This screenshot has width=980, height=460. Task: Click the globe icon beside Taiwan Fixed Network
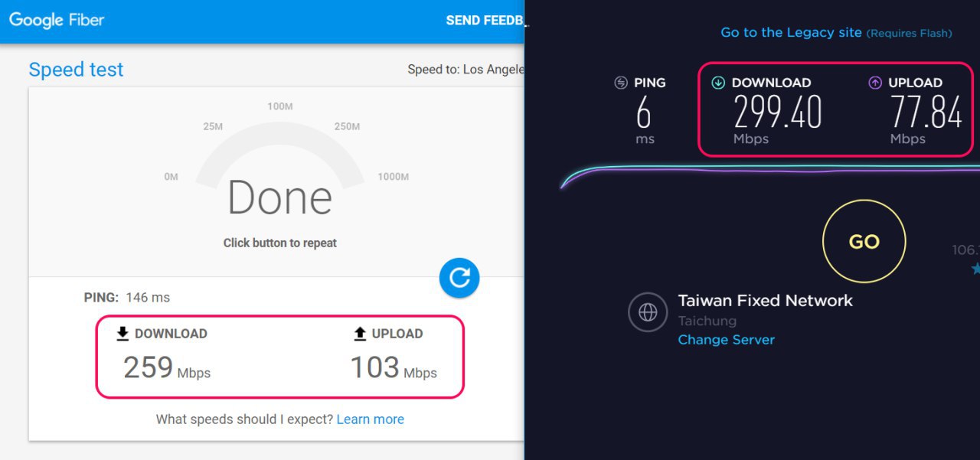point(648,312)
